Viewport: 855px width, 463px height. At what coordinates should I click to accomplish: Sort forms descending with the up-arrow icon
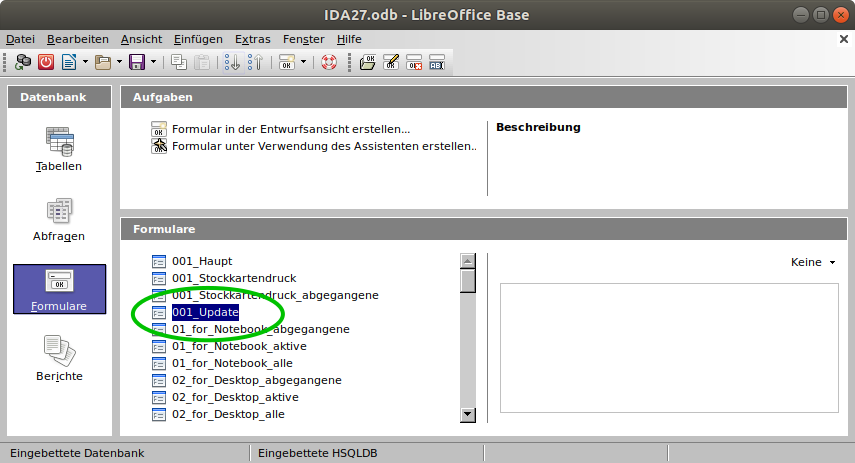click(255, 62)
